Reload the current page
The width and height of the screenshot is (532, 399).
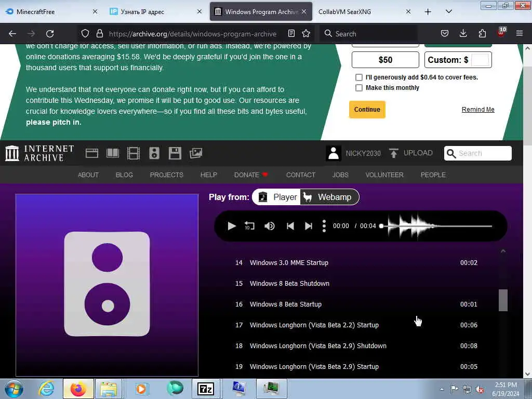coord(50,34)
